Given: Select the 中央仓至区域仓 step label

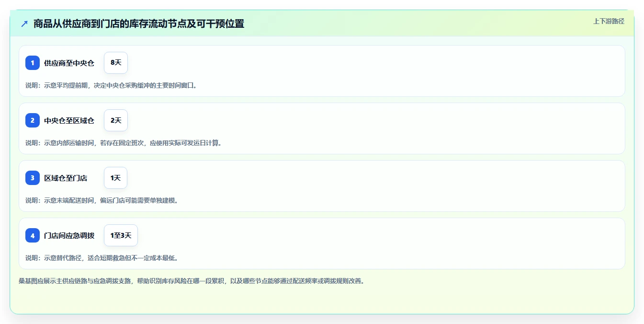Looking at the screenshot, I should tap(69, 120).
